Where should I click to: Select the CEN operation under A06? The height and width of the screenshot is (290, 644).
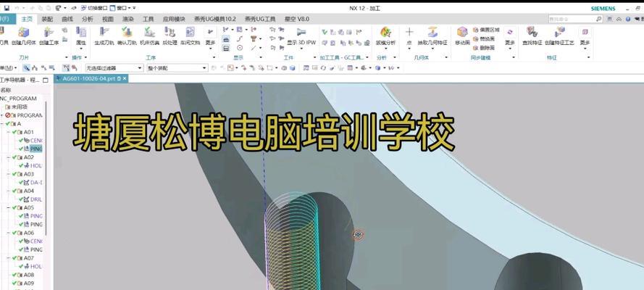point(36,241)
